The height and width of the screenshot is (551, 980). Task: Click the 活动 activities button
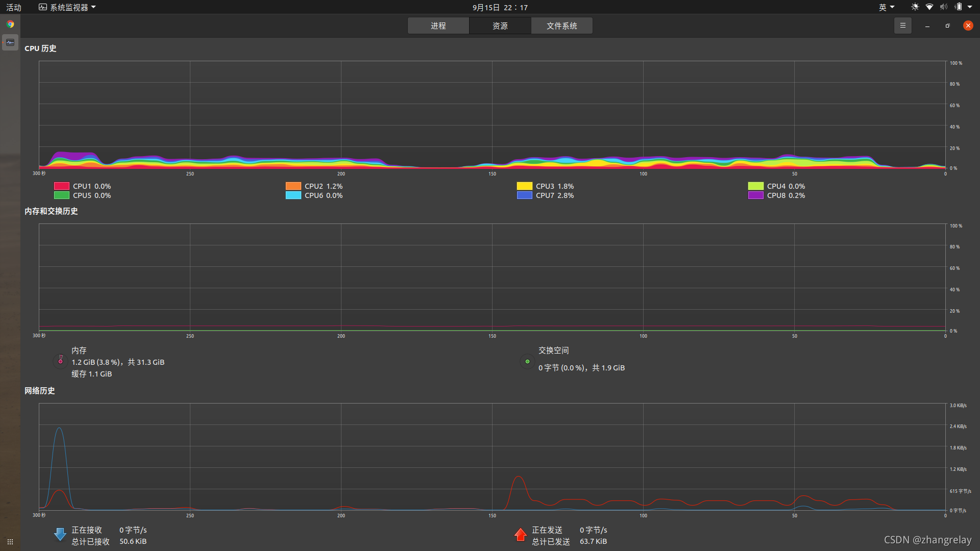[14, 7]
